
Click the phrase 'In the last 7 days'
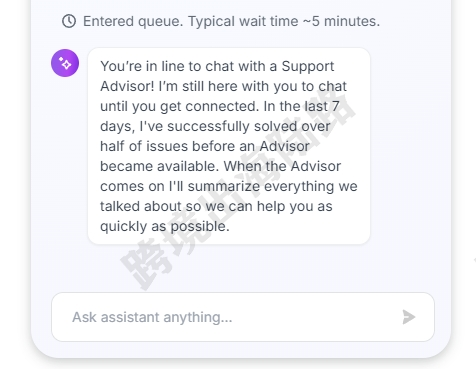[220, 116]
